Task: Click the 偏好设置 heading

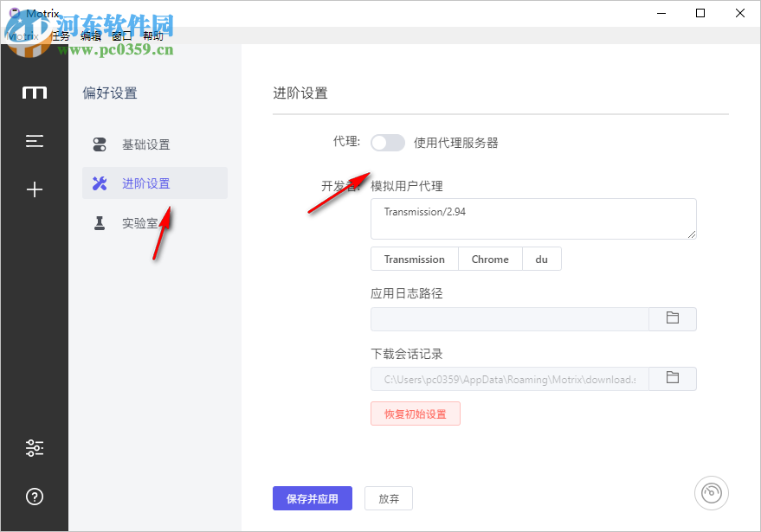Action: (x=110, y=93)
